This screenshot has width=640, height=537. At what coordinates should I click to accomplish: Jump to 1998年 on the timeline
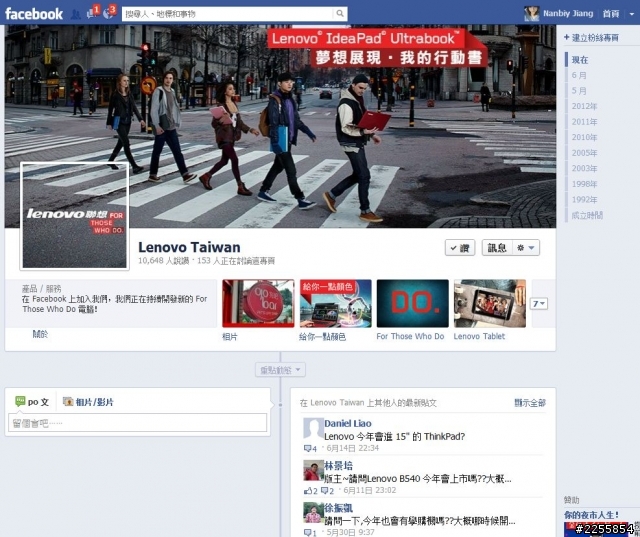[x=584, y=184]
